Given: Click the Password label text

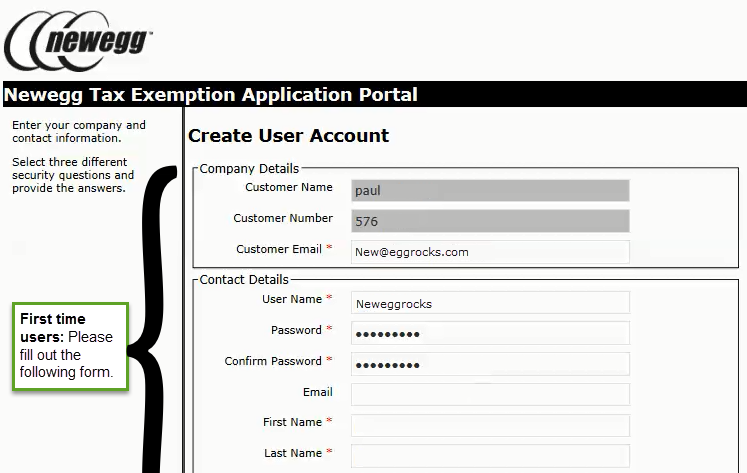Looking at the screenshot, I should 296,330.
